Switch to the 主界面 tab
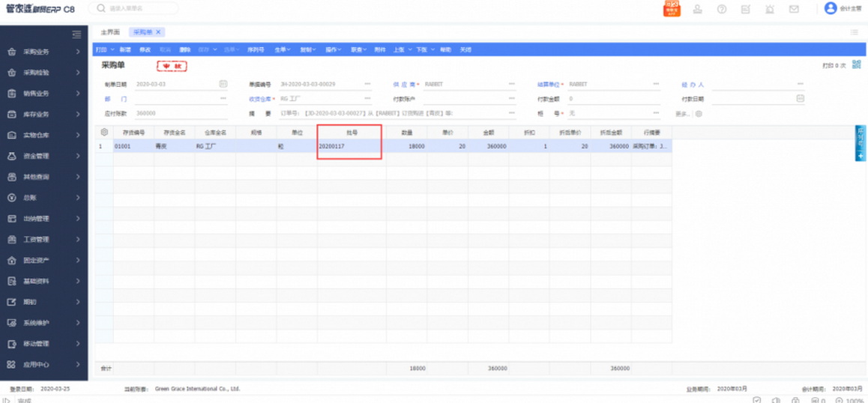 [110, 32]
